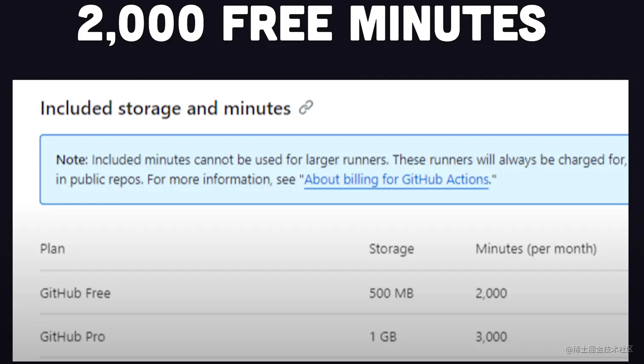Click the anchor link icon beside the heading

point(306,108)
